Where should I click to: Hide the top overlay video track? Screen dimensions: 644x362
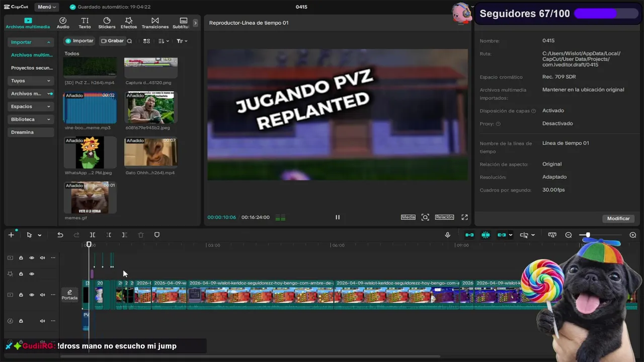pos(32,258)
